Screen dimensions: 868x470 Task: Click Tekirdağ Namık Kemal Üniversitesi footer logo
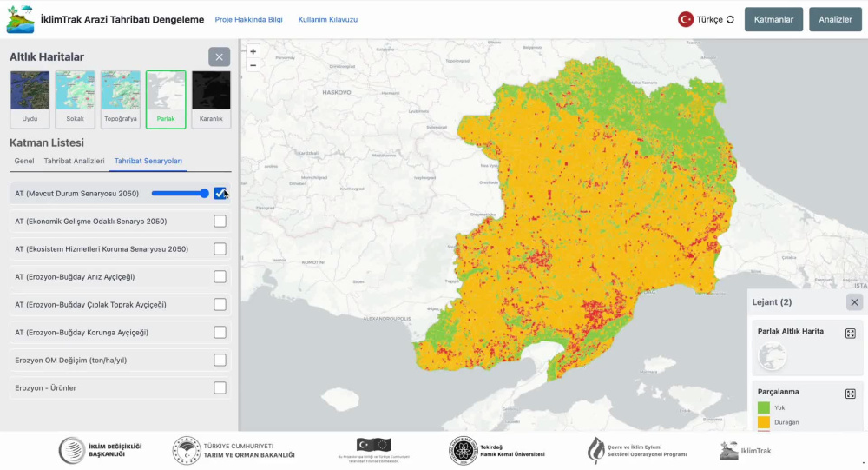496,450
